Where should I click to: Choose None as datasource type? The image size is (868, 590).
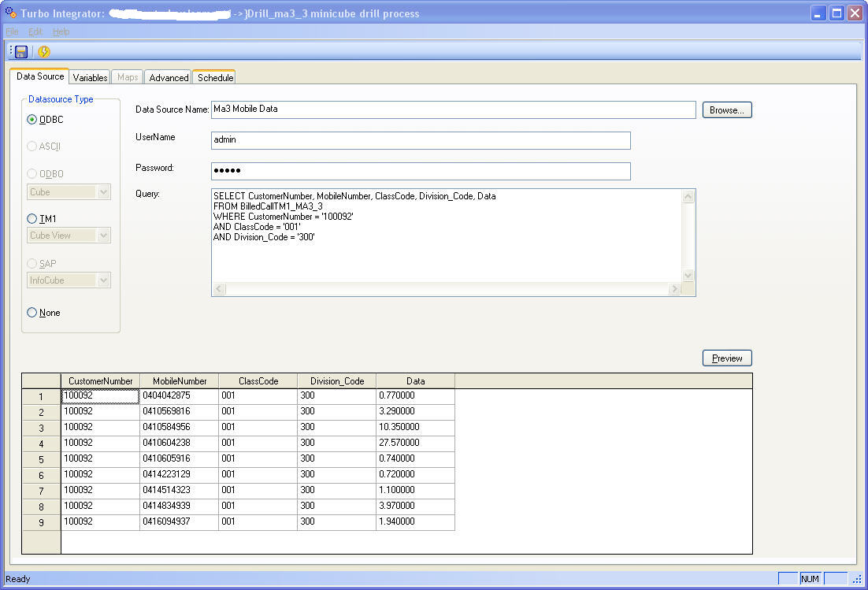pos(32,313)
